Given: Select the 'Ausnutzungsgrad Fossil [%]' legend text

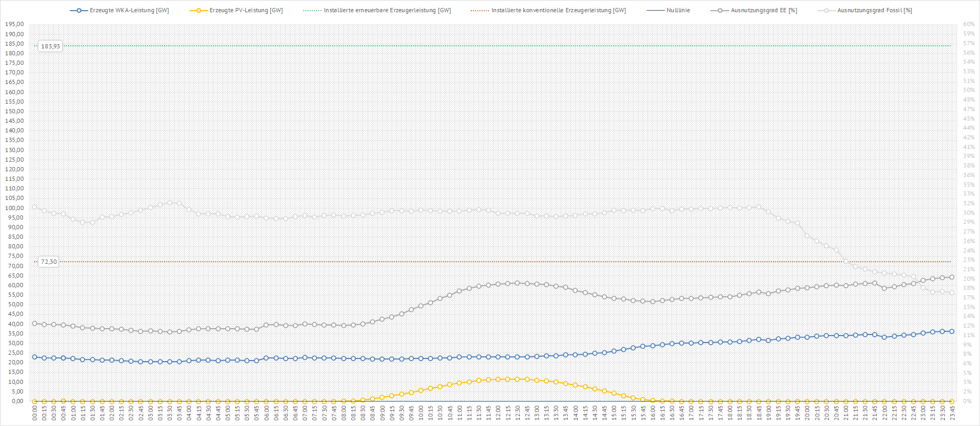Looking at the screenshot, I should (x=875, y=11).
